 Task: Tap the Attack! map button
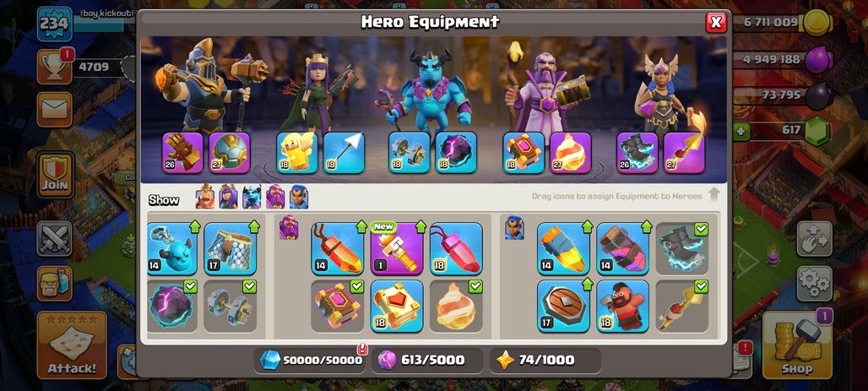click(x=72, y=345)
